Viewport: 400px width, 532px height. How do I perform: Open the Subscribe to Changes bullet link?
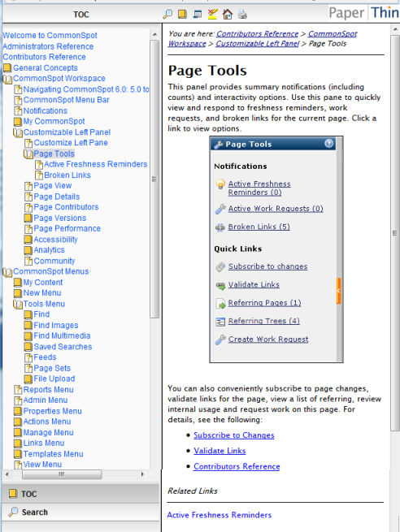(234, 435)
